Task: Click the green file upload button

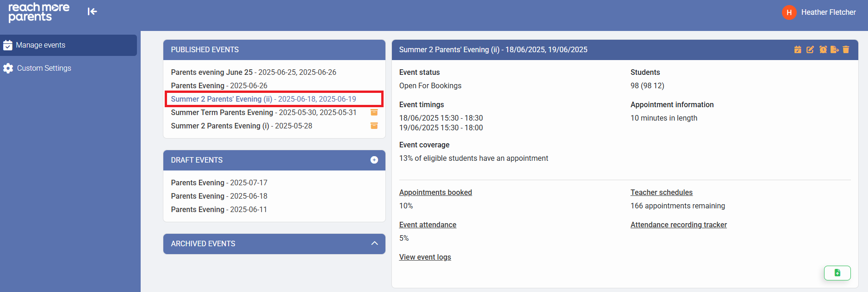Action: (x=837, y=273)
